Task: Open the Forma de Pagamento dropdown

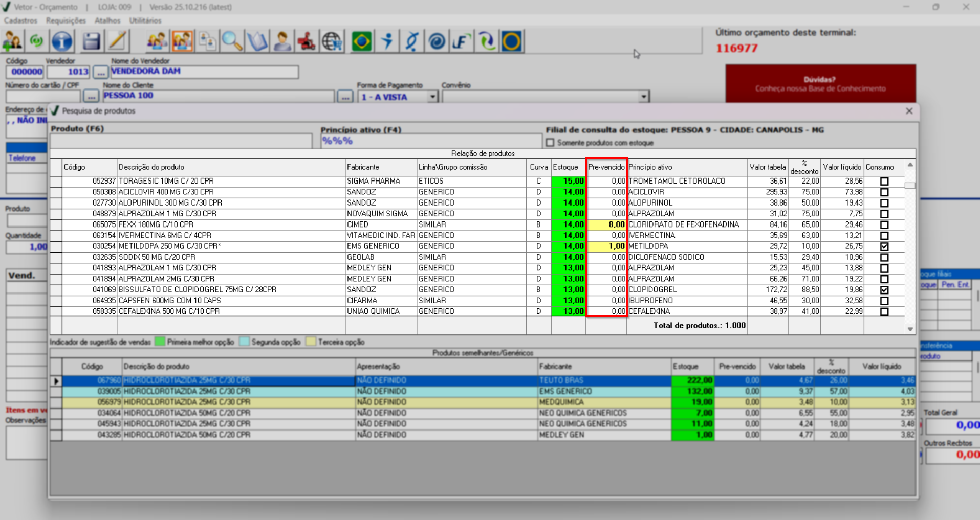Action: coord(432,97)
